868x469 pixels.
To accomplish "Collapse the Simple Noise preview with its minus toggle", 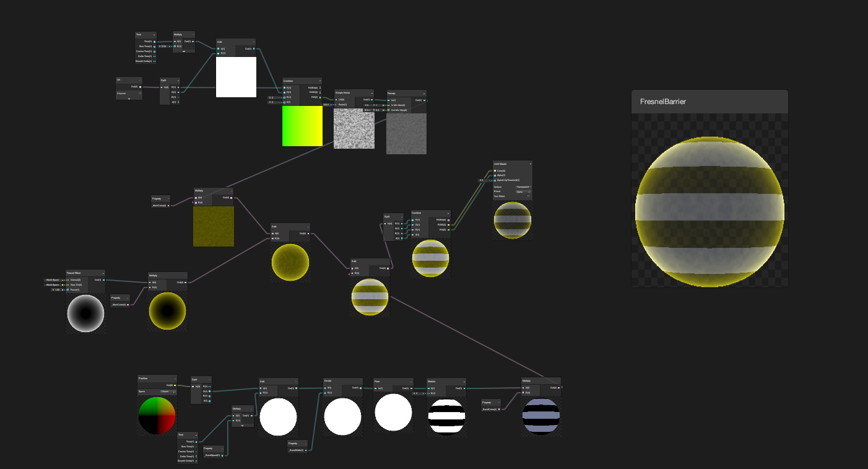I will [x=372, y=94].
